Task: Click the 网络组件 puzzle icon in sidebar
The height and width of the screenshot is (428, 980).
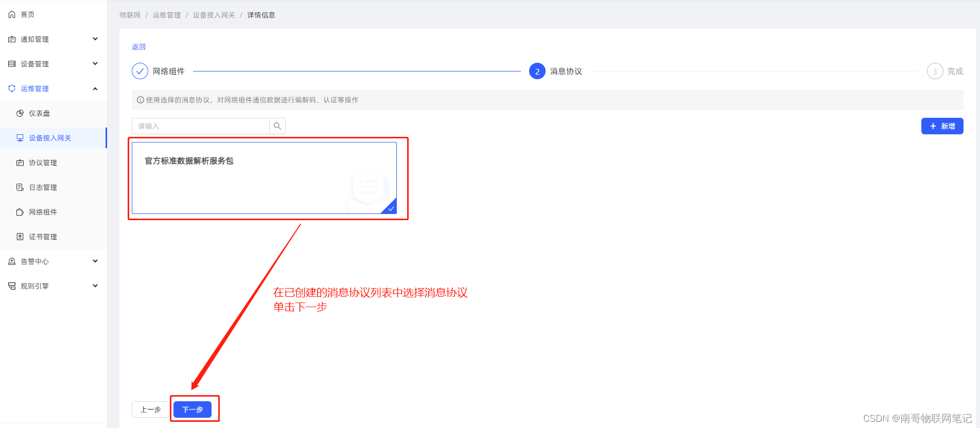Action: coord(20,212)
